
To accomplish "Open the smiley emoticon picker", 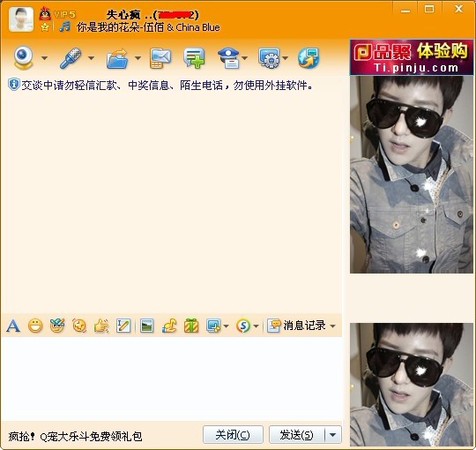I will [x=35, y=326].
